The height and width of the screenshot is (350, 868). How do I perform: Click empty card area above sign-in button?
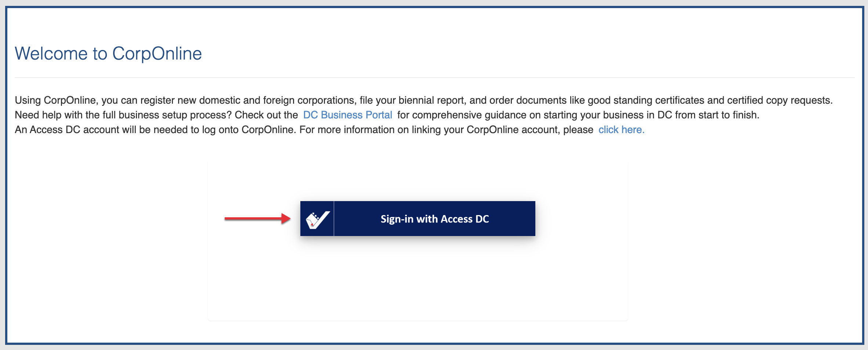(417, 180)
